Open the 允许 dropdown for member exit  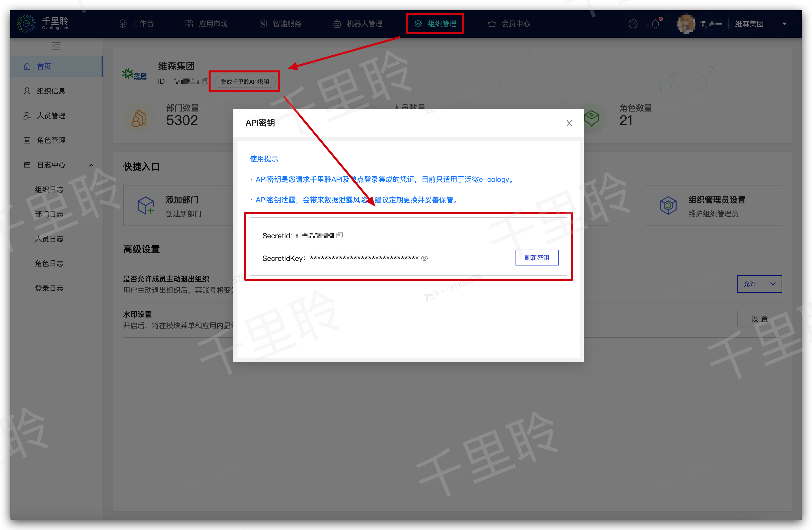tap(759, 284)
